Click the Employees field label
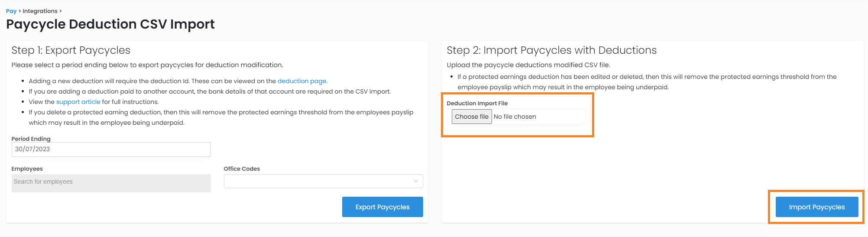Screen dimensions: 868x237 click(x=27, y=169)
